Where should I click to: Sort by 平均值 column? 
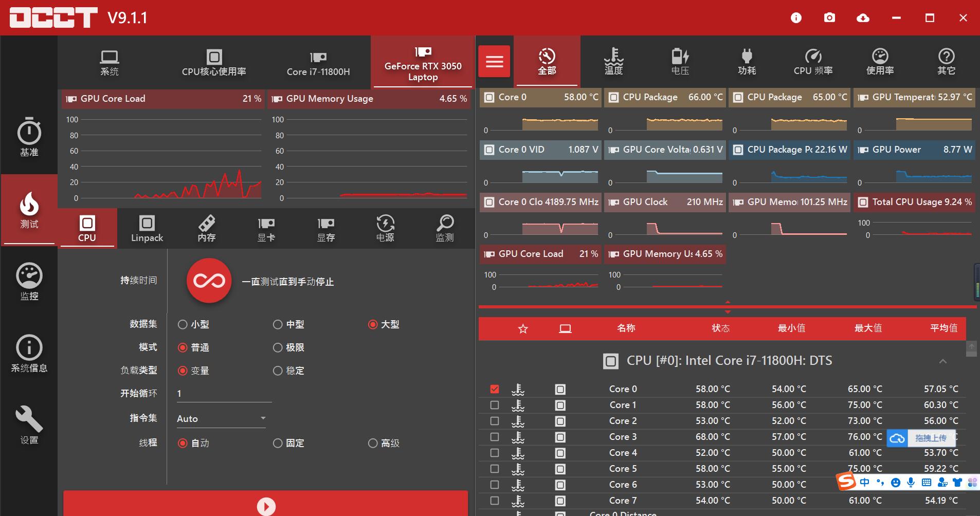coord(943,328)
